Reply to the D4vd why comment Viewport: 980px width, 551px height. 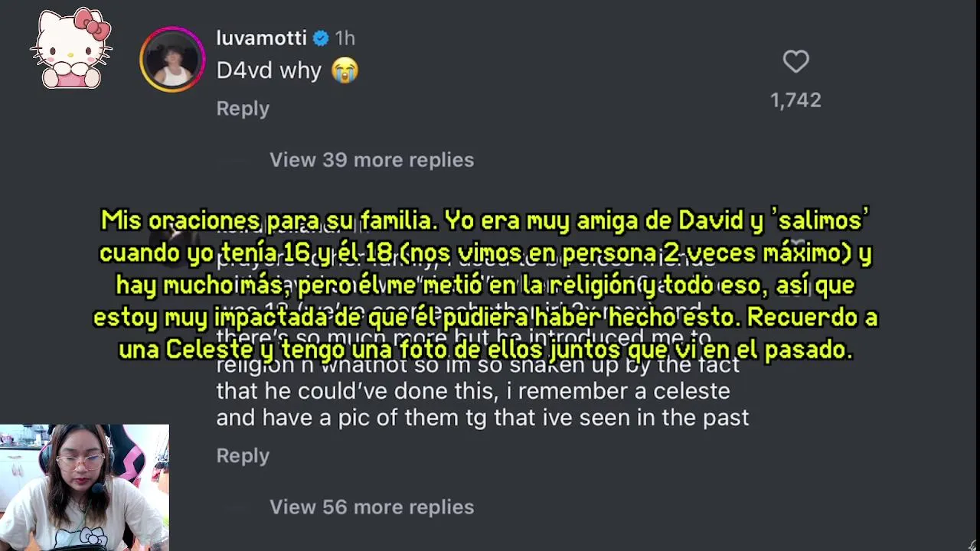243,109
